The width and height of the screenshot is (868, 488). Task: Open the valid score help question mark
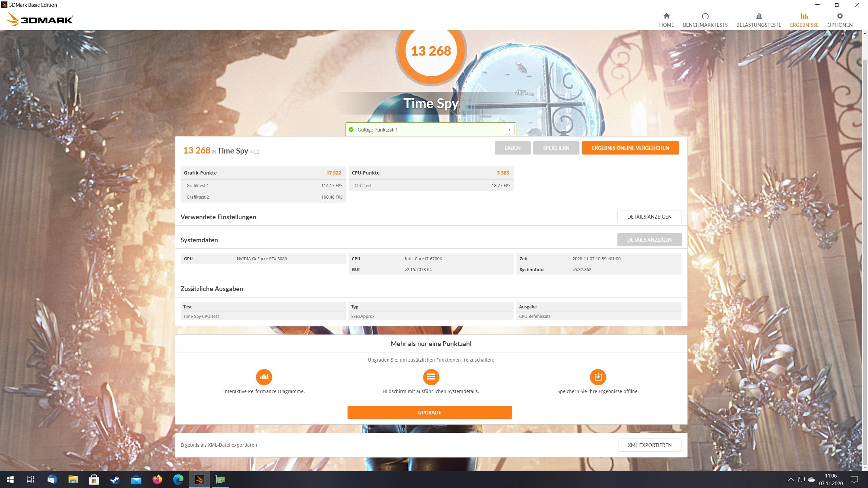(x=509, y=129)
